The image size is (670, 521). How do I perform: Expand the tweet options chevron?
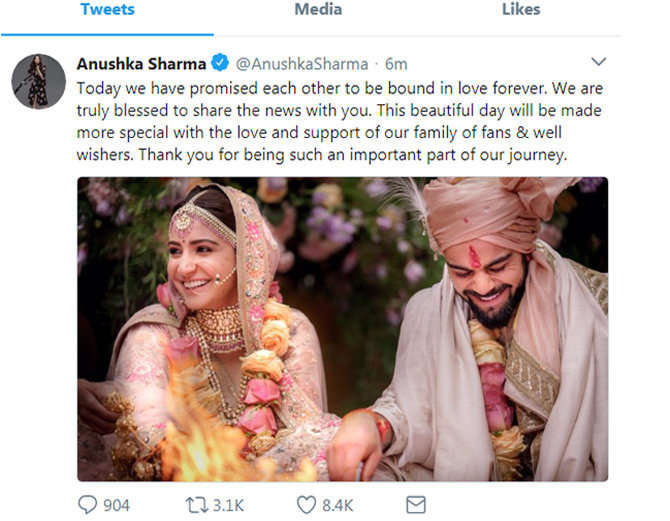598,62
